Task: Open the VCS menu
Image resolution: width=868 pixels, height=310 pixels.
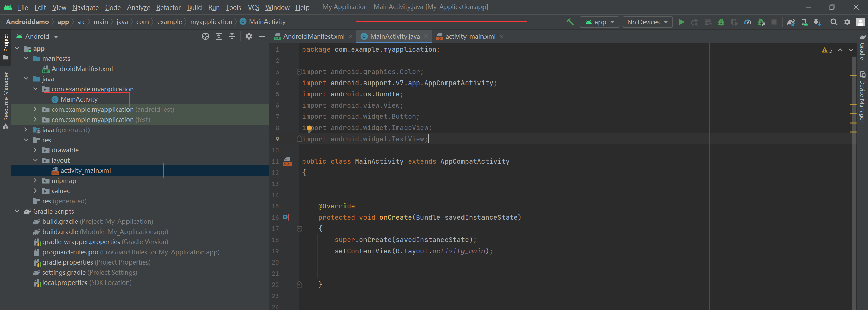Action: click(x=253, y=7)
